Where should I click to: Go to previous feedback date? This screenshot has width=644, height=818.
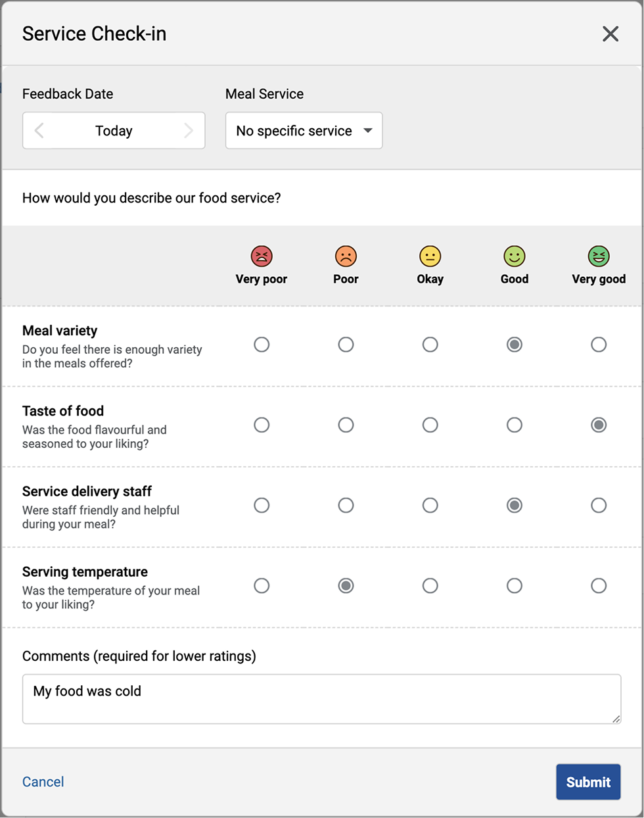(39, 131)
